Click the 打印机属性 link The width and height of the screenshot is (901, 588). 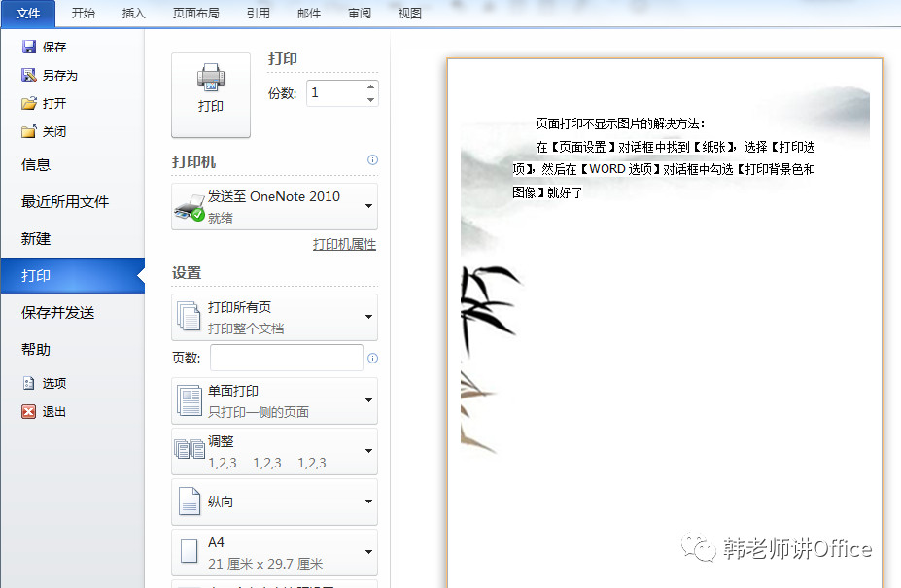(345, 243)
